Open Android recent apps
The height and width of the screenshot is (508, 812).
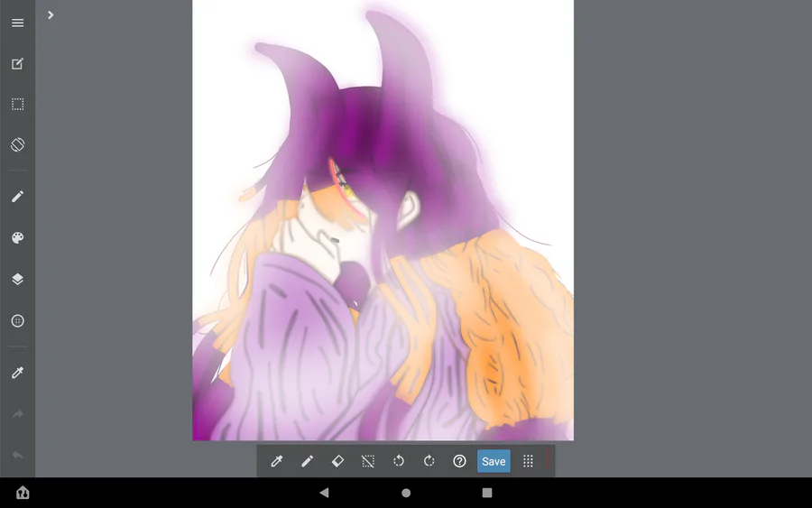tap(487, 493)
